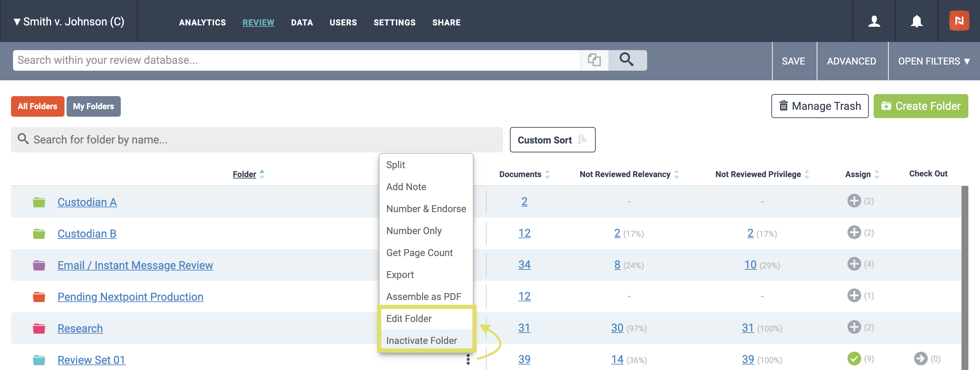The height and width of the screenshot is (370, 980).
Task: Go to the REVIEW tab
Action: pos(258,22)
